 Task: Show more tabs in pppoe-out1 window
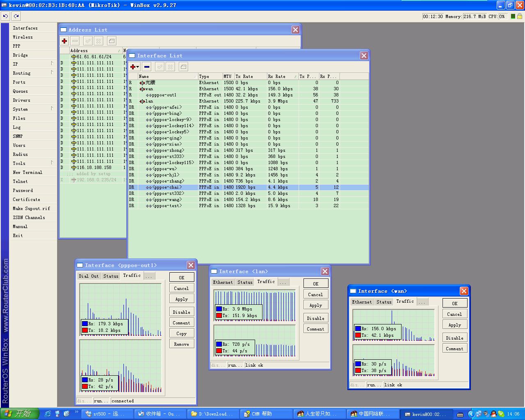149,276
